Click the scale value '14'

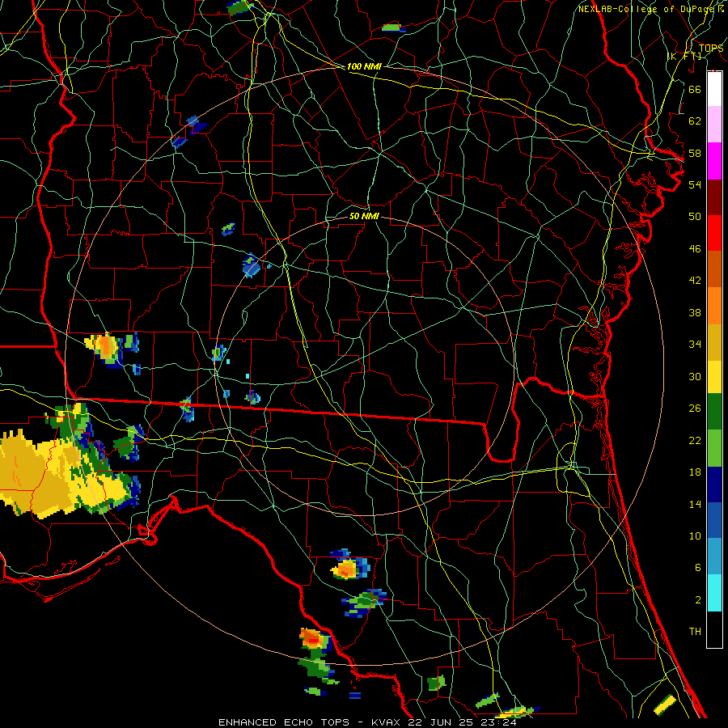point(695,504)
